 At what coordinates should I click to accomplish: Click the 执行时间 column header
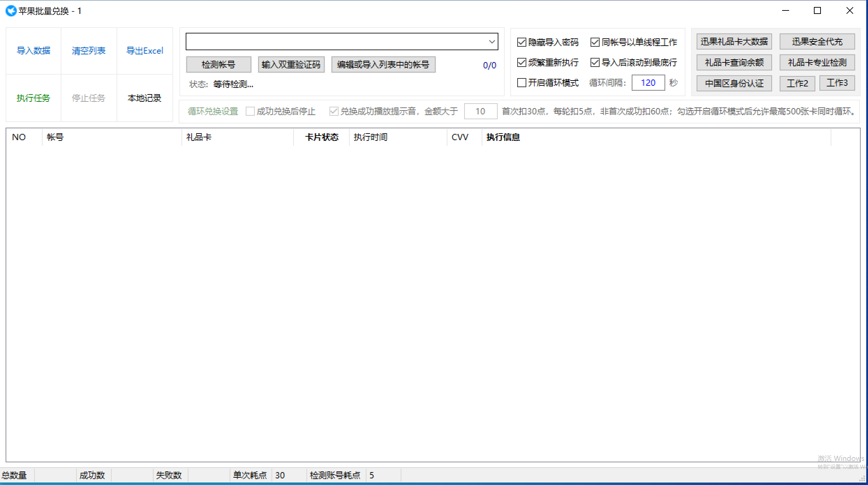pyautogui.click(x=398, y=137)
